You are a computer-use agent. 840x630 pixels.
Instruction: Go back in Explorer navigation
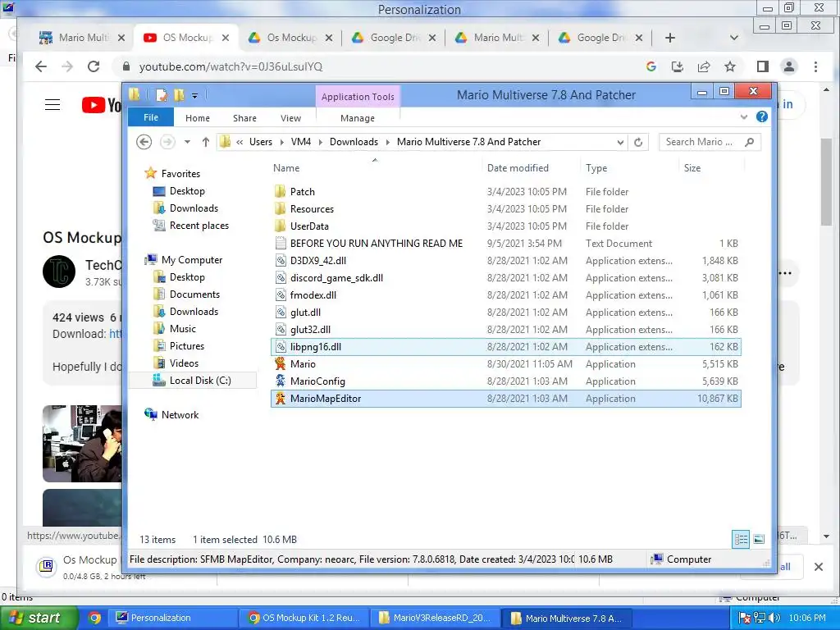pyautogui.click(x=144, y=142)
